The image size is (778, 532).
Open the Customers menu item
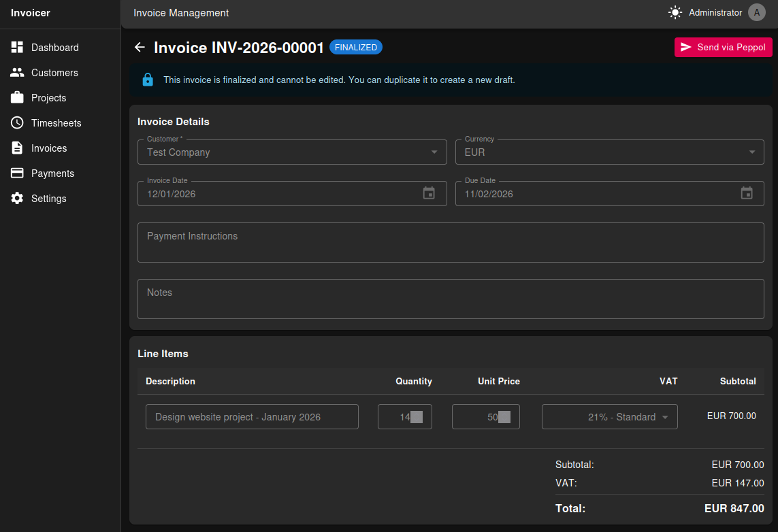[x=60, y=72]
